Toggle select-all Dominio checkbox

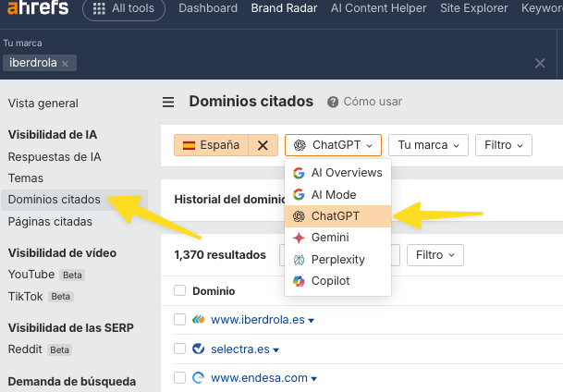pos(179,290)
